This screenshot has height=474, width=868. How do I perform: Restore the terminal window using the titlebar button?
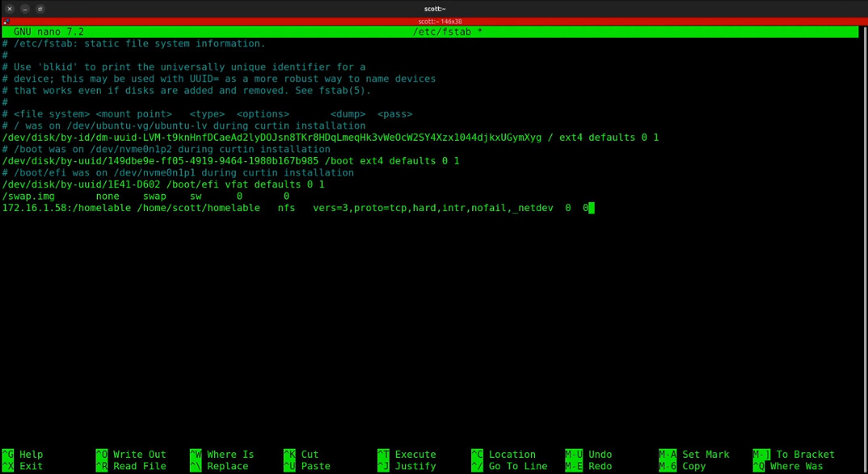coord(40,9)
